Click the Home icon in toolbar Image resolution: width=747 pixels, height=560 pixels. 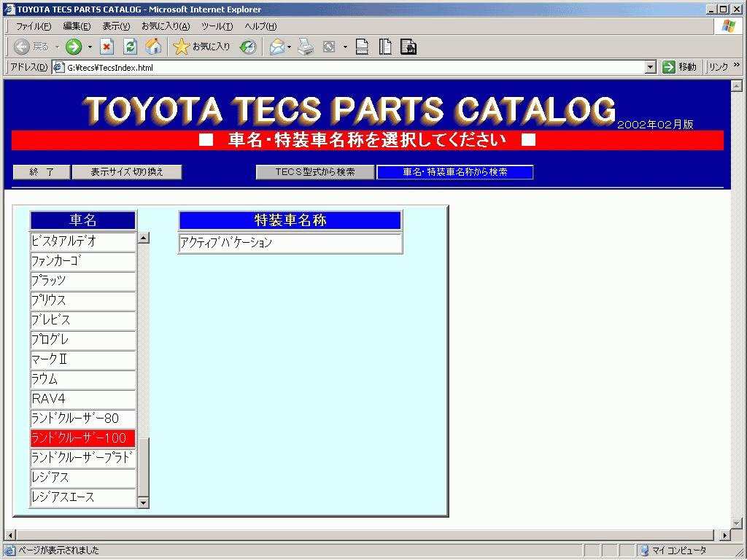click(x=153, y=47)
